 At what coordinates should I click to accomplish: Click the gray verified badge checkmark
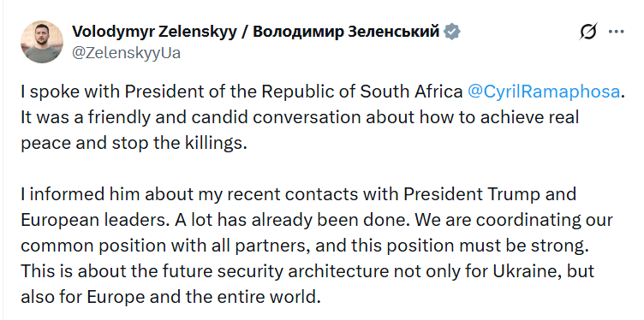click(452, 32)
